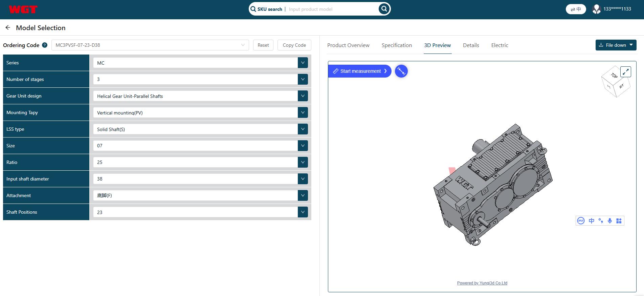Switch to the Product Overview tab
The image size is (644, 296).
[x=348, y=45]
